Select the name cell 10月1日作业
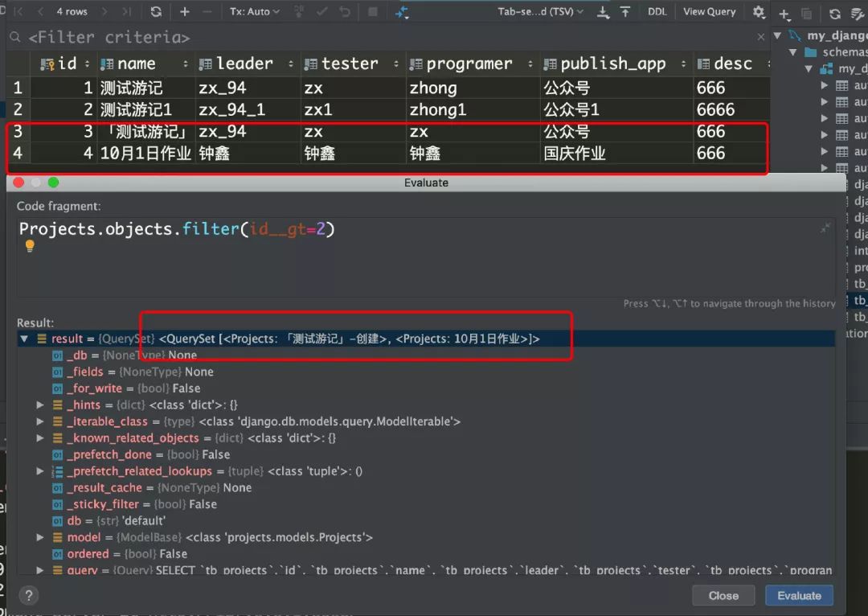 (146, 153)
